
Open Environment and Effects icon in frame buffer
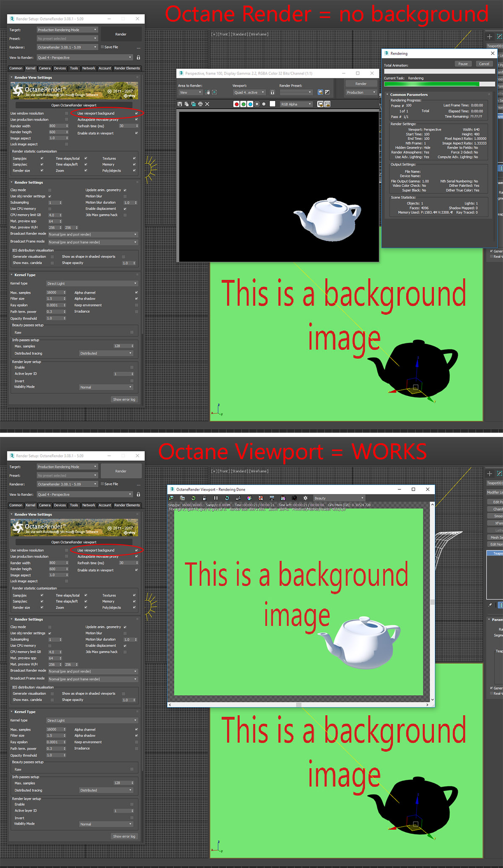(327, 92)
